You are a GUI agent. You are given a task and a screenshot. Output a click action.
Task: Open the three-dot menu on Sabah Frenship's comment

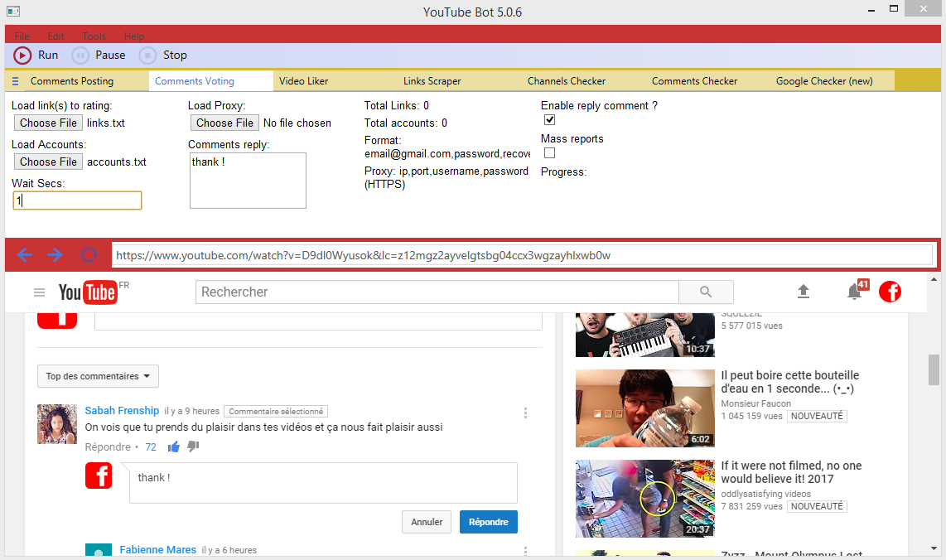click(x=525, y=413)
